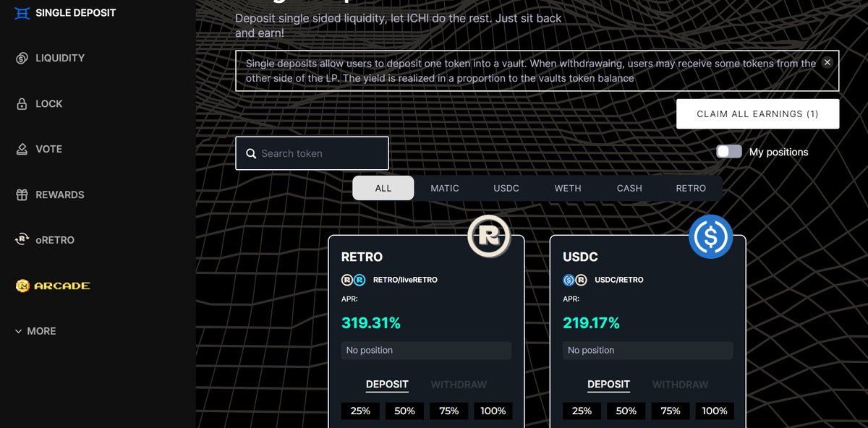Select the 319.31% APR value
The height and width of the screenshot is (428, 868).
point(371,323)
